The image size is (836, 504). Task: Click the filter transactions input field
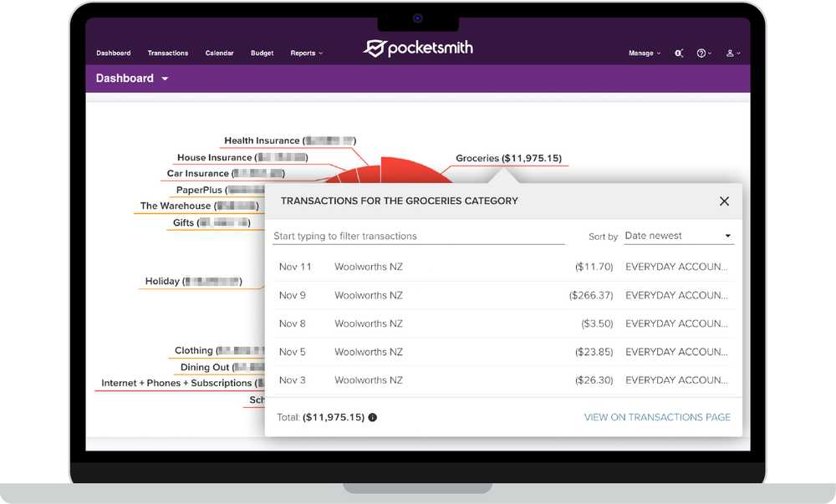(419, 236)
